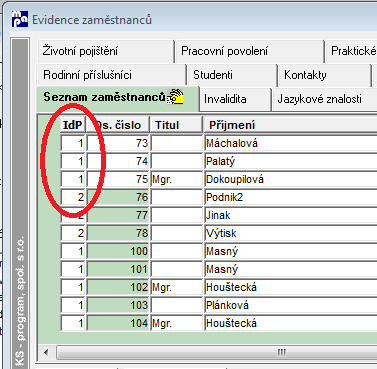
Task: Click the personal number cell 77
Action: pyautogui.click(x=118, y=215)
